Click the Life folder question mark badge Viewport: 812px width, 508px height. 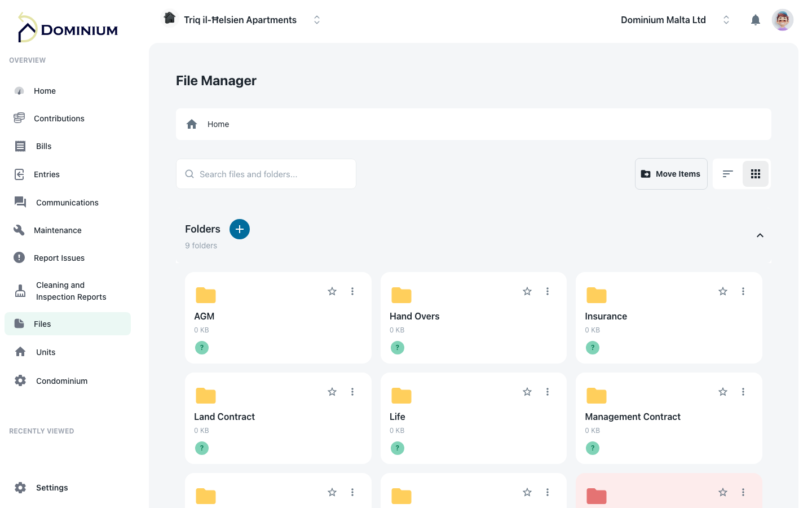[x=398, y=448]
